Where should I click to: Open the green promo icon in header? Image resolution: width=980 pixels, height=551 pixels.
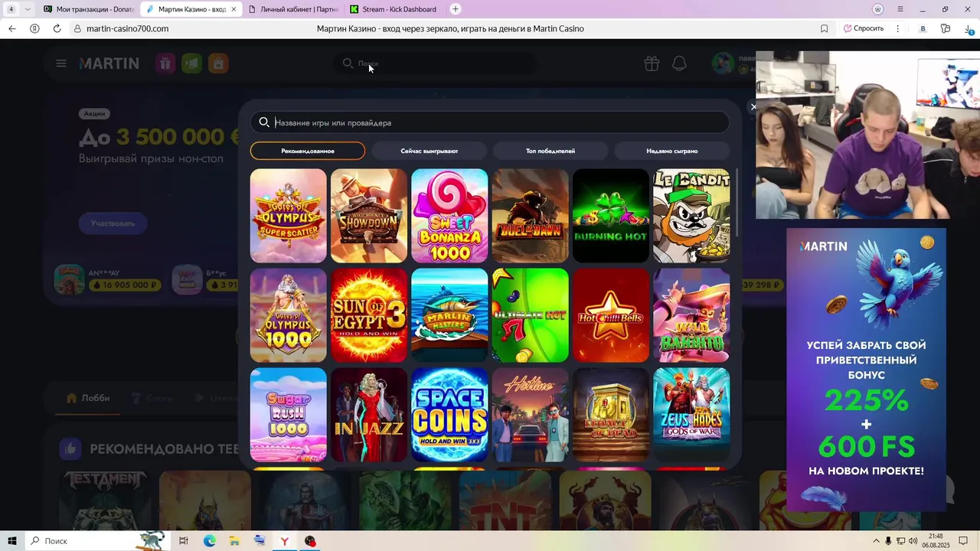click(191, 64)
